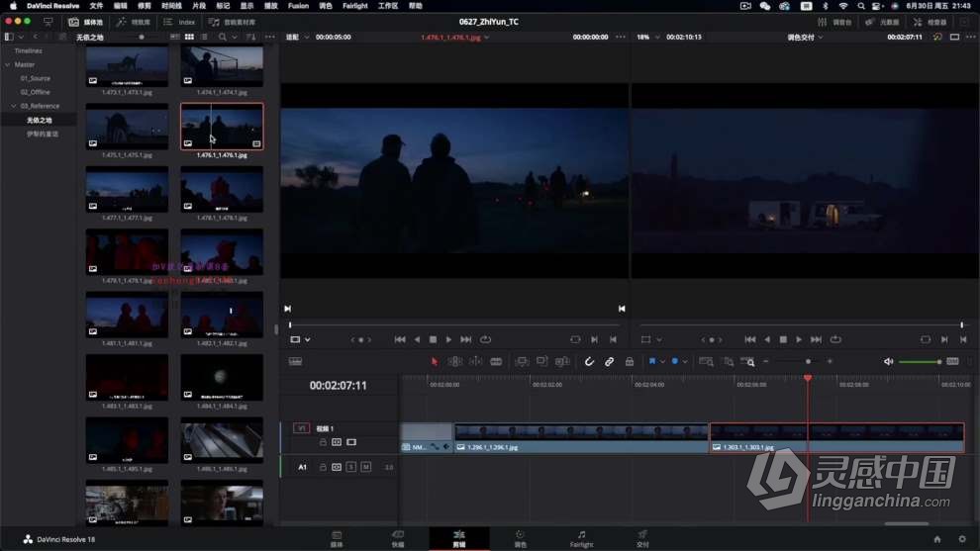Viewport: 980px width, 551px height.
Task: Toggle the 媒体池 media pool panel button
Action: (85, 22)
